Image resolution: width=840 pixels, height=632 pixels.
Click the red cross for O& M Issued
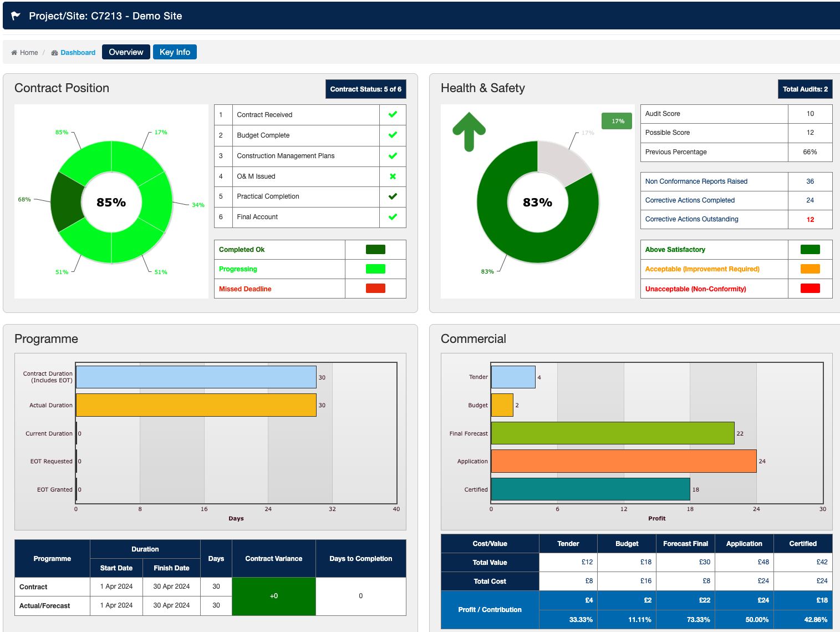point(393,176)
